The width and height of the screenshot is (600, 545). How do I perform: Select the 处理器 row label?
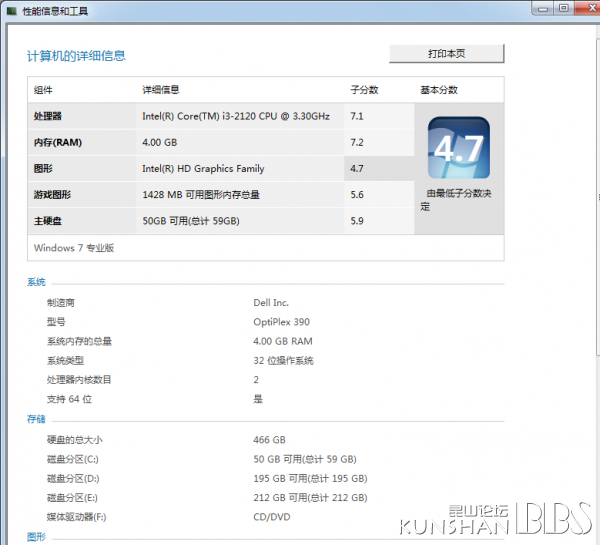pos(48,116)
